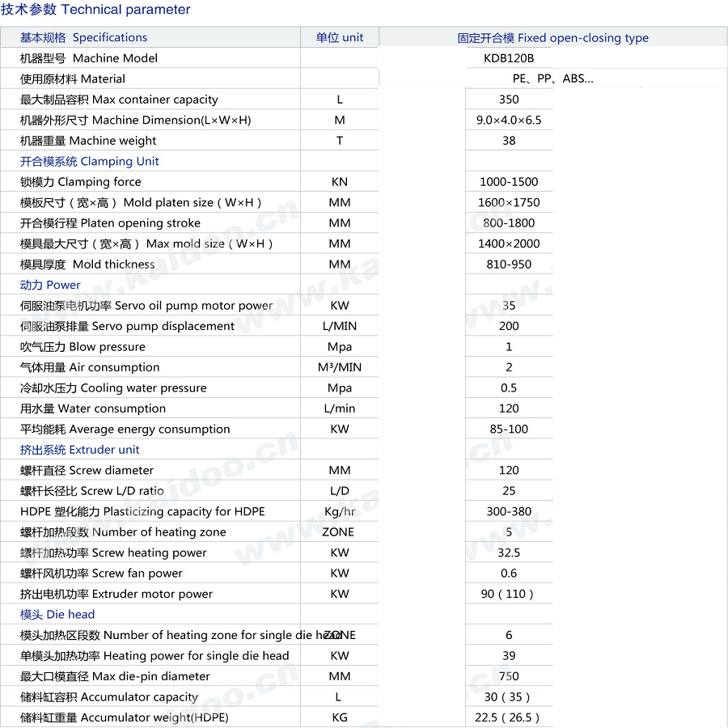Select the machine weight value "38"
Screen dimensions: 728x728
(509, 141)
